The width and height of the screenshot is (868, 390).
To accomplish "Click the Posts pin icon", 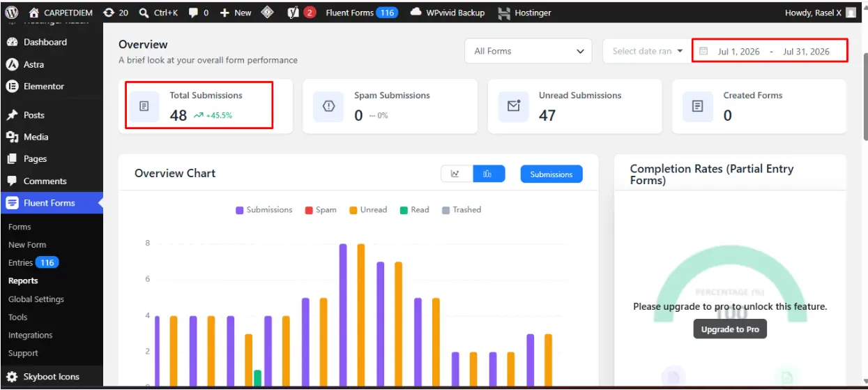I will (12, 115).
